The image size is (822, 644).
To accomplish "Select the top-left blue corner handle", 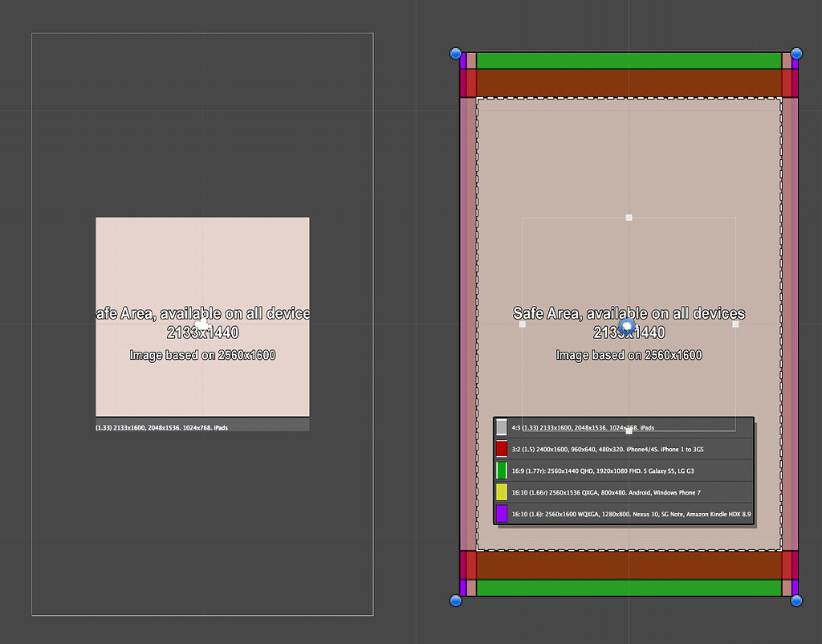I will (x=455, y=53).
